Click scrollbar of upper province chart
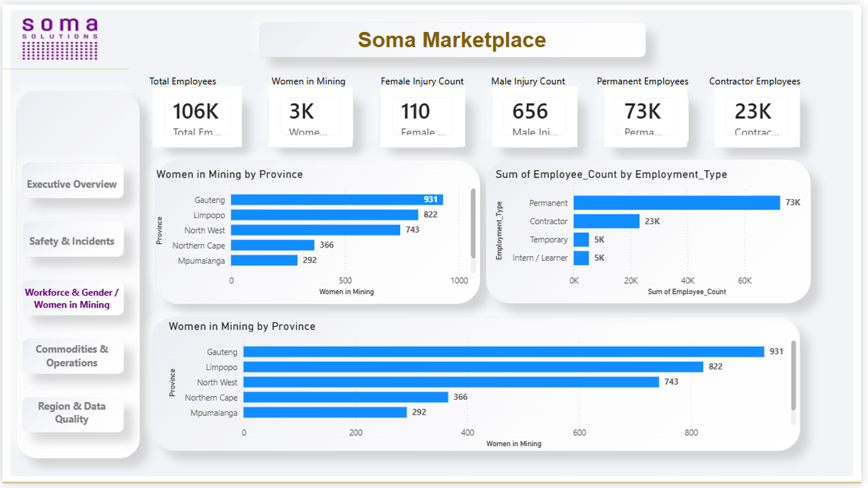 tap(473, 224)
